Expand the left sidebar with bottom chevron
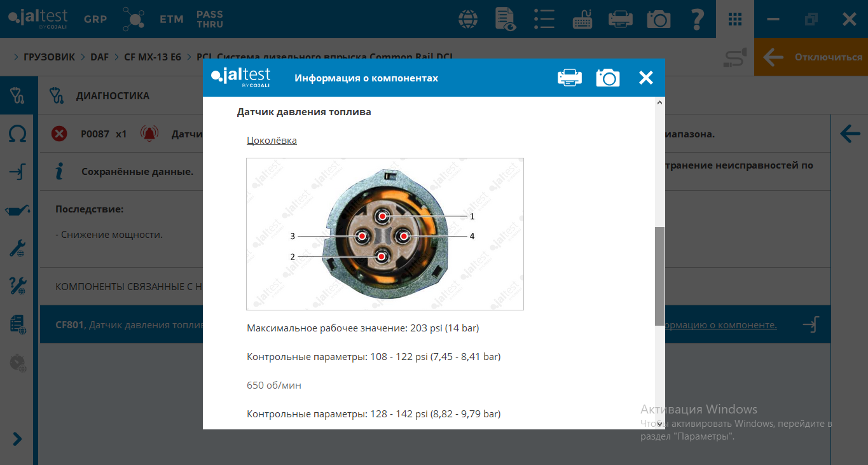Image resolution: width=868 pixels, height=465 pixels. click(17, 439)
